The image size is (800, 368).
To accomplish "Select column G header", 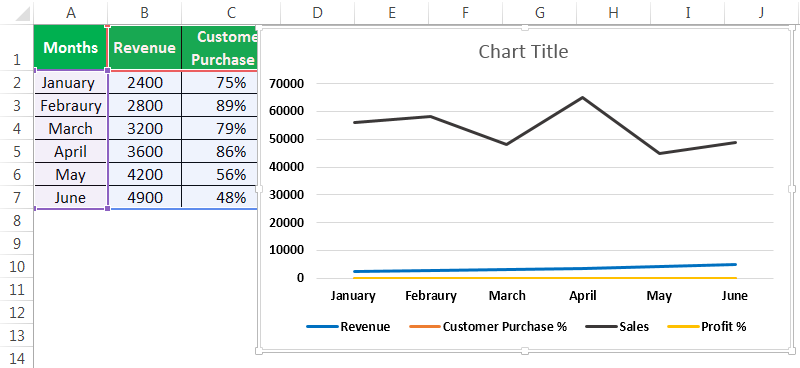I will coord(539,12).
